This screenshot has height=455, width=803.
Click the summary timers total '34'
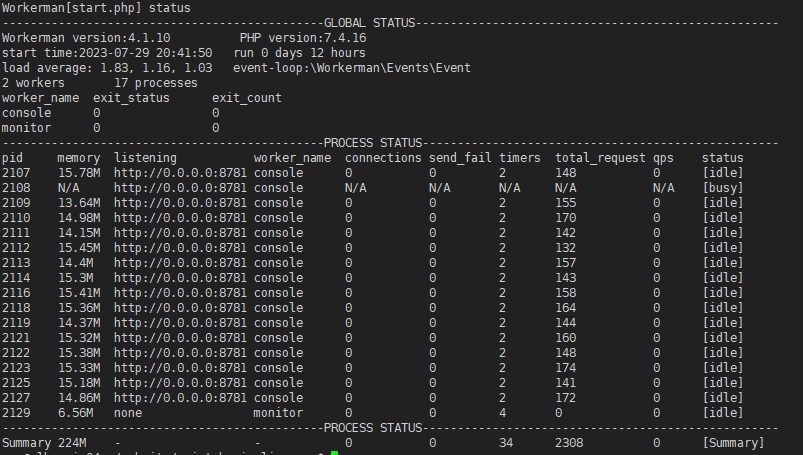point(506,443)
